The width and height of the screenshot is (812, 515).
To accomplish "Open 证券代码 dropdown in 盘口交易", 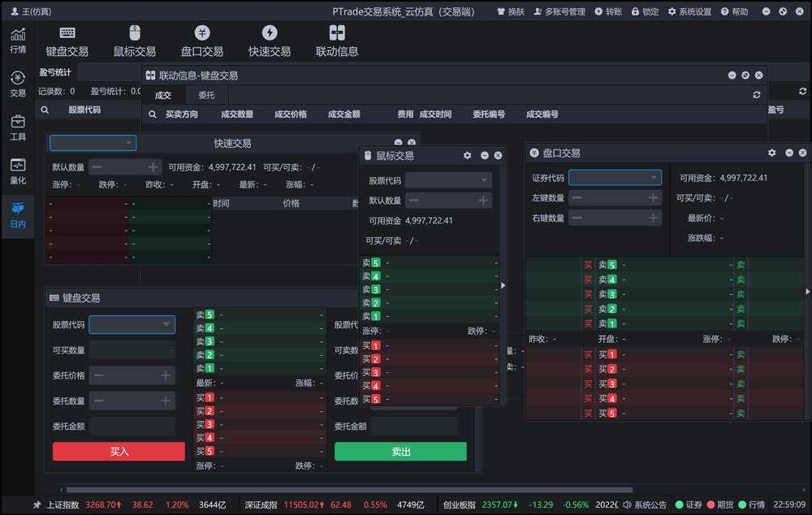I will coord(615,178).
